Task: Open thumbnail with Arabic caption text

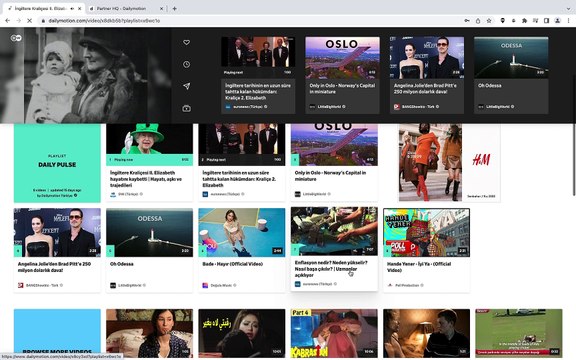Action: (x=242, y=333)
